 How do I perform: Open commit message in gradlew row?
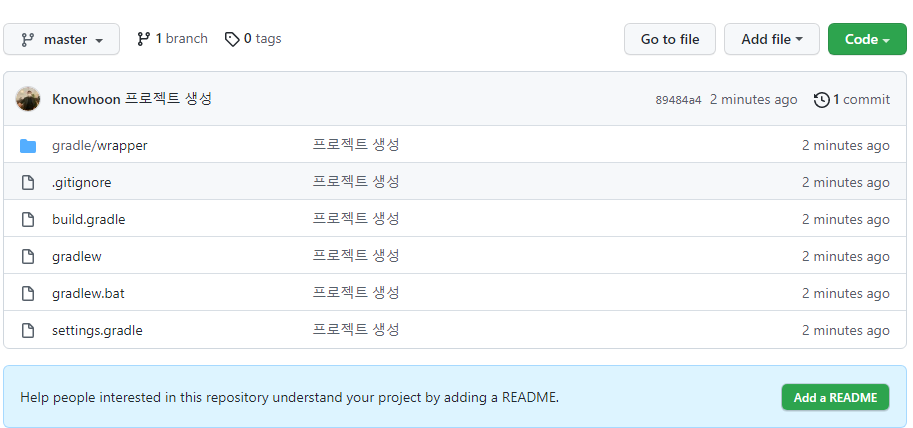356,256
